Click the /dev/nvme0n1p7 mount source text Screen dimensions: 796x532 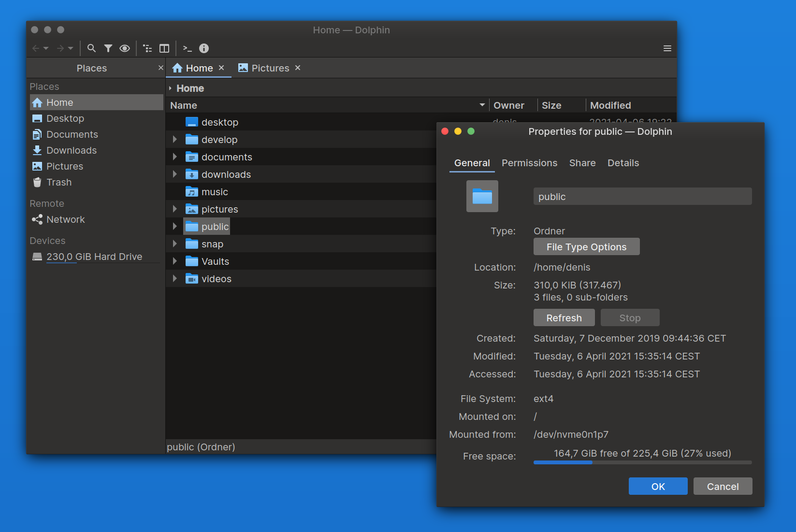pos(571,434)
